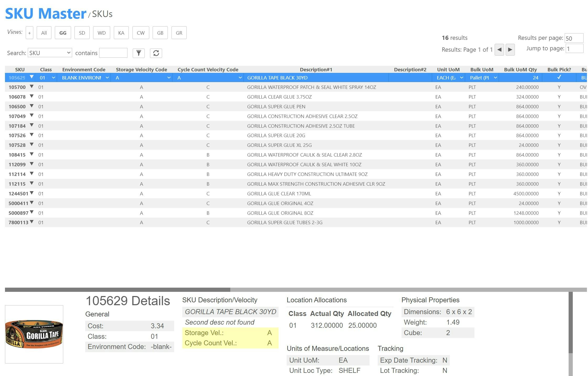The image size is (588, 376).
Task: Click the Gorilla Tape product thumbnail
Action: click(34, 334)
